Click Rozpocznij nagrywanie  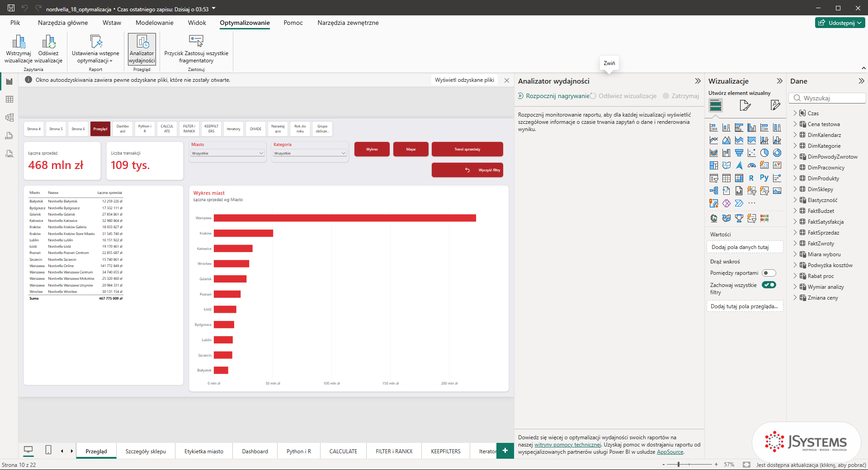[x=554, y=96]
